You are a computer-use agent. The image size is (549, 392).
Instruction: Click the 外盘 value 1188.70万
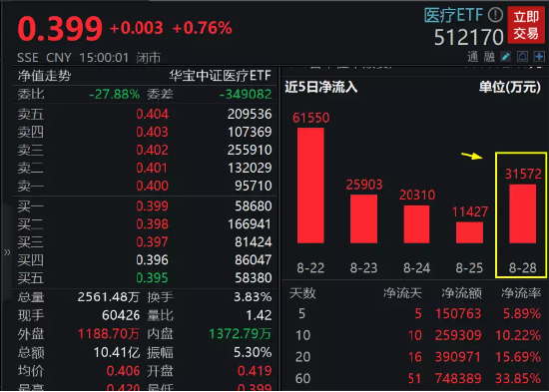coord(109,334)
